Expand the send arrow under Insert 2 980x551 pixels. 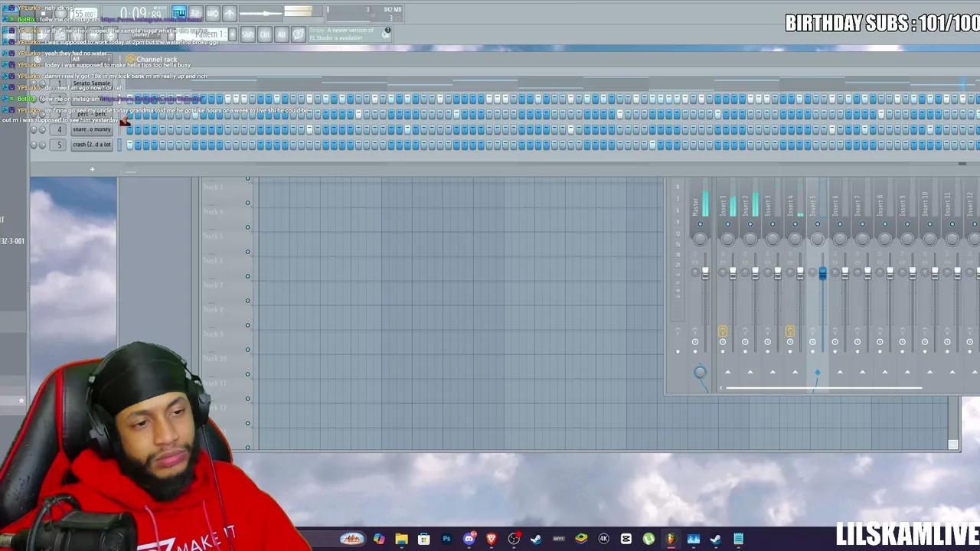pyautogui.click(x=750, y=372)
